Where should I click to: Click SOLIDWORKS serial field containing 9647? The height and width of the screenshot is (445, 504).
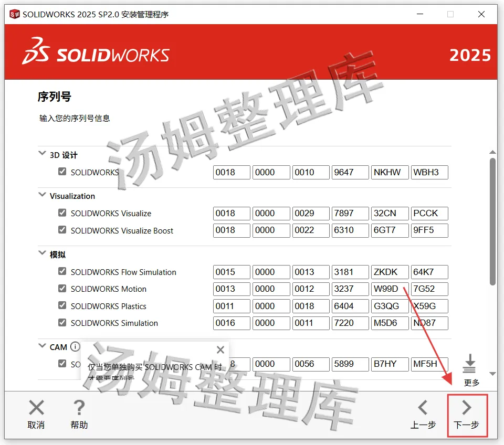point(350,172)
